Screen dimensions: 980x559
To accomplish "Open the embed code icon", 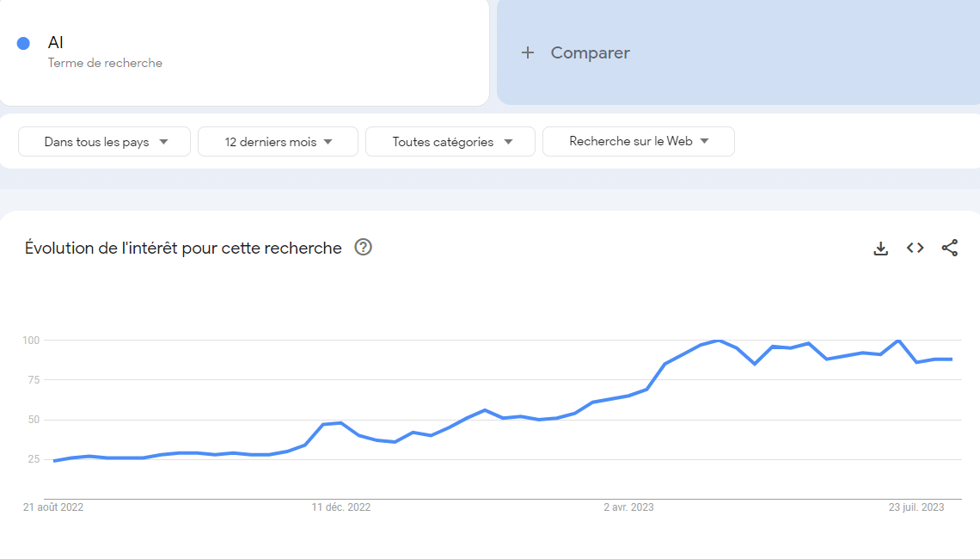I will tap(915, 249).
